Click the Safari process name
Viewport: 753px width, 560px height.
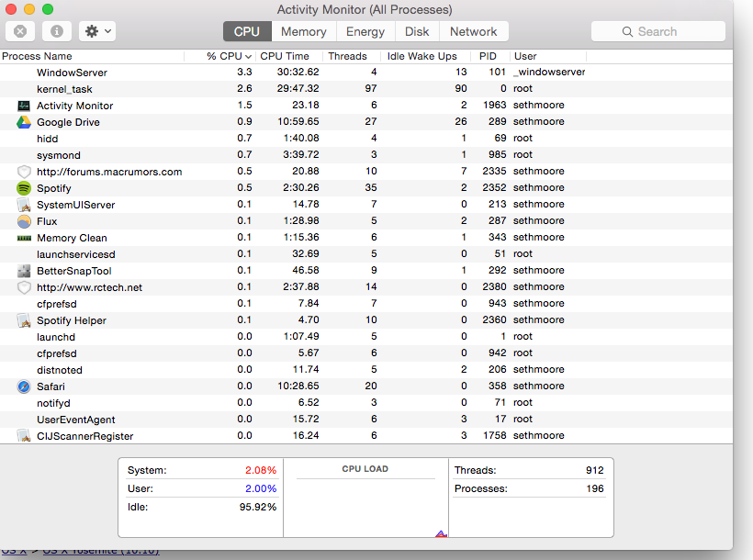coord(51,386)
